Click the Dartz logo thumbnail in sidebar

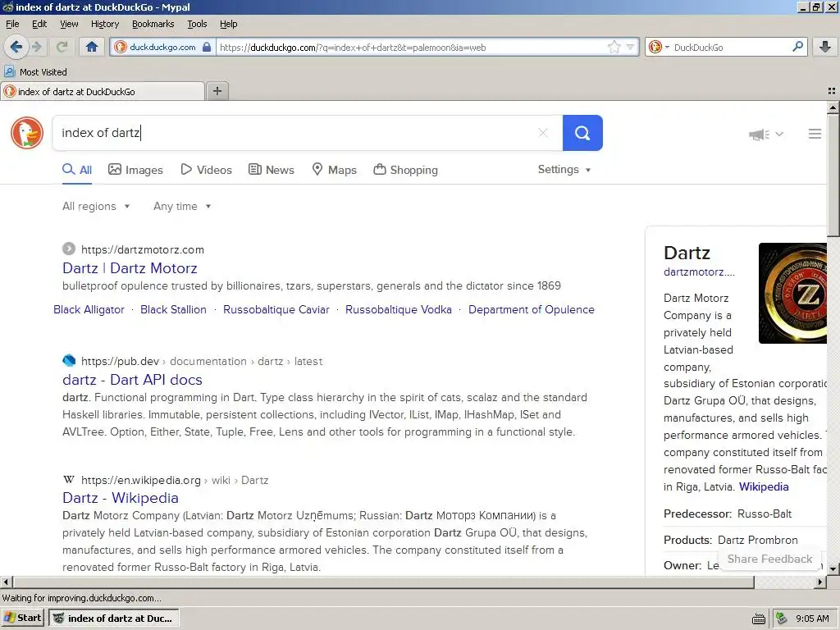pyautogui.click(x=793, y=293)
